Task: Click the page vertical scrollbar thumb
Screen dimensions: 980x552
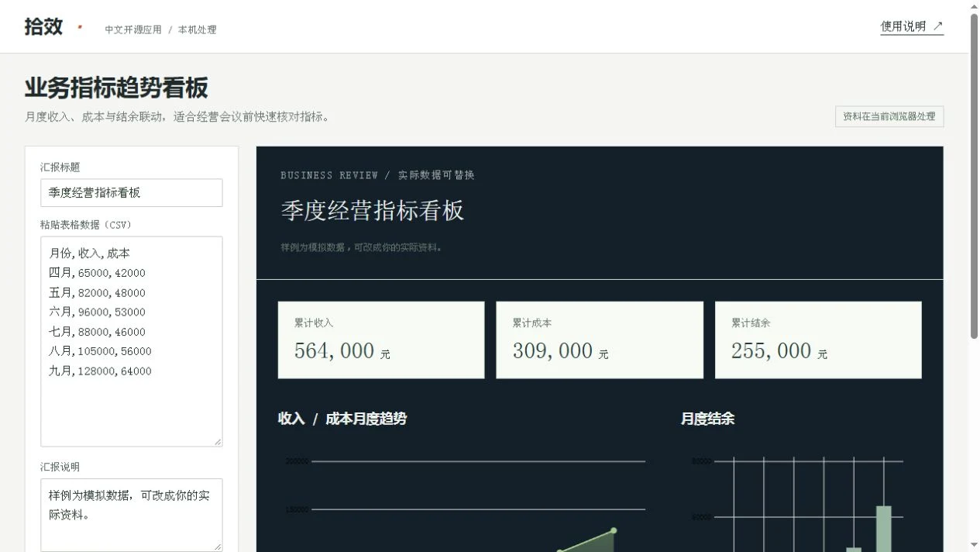Action: pos(975,175)
